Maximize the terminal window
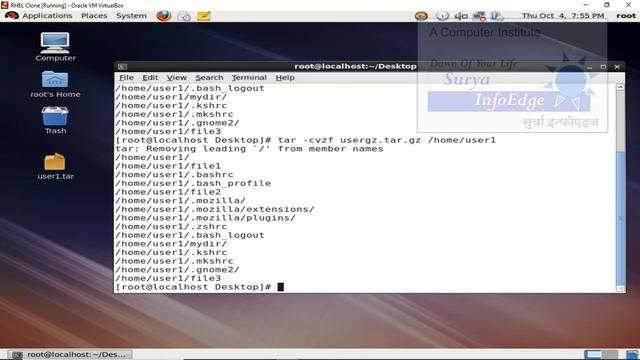 pyautogui.click(x=603, y=67)
